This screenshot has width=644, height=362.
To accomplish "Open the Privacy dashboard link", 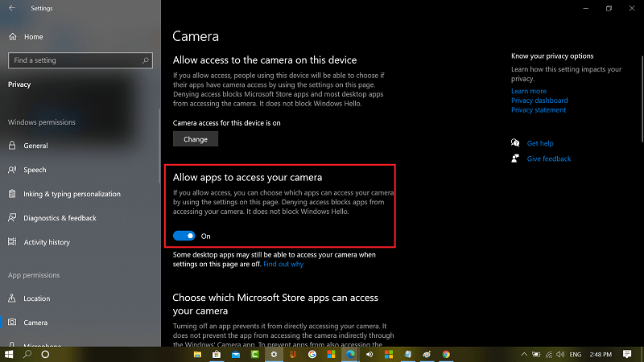I will point(539,101).
